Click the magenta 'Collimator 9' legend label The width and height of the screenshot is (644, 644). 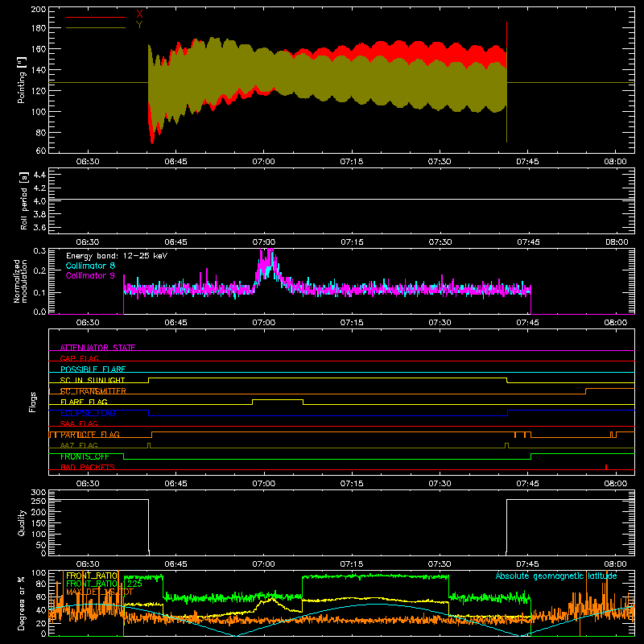tap(90, 275)
